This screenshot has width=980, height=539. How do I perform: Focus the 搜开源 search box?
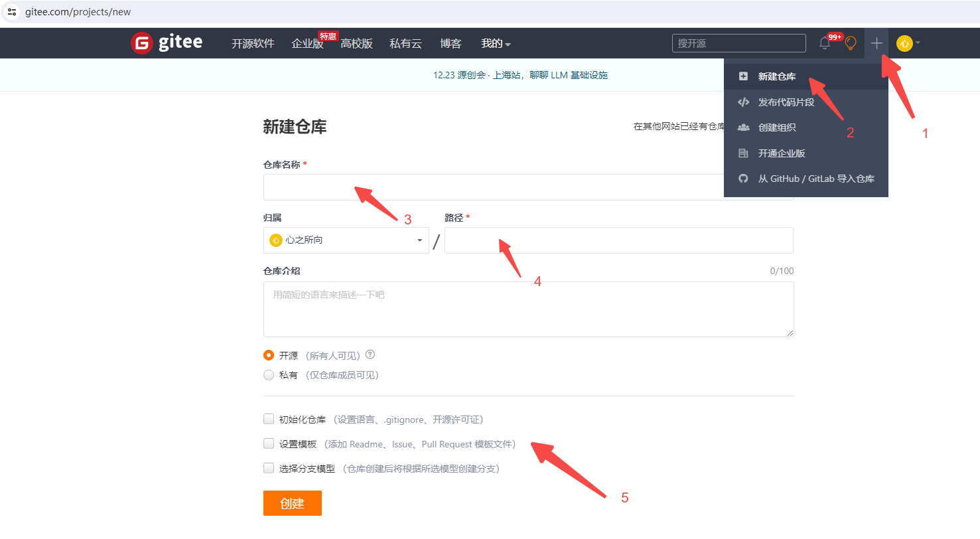[x=739, y=43]
